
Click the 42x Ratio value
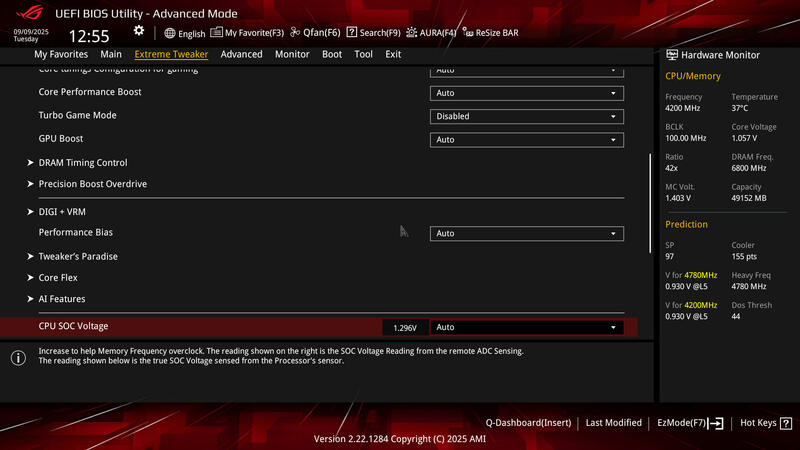coord(671,168)
